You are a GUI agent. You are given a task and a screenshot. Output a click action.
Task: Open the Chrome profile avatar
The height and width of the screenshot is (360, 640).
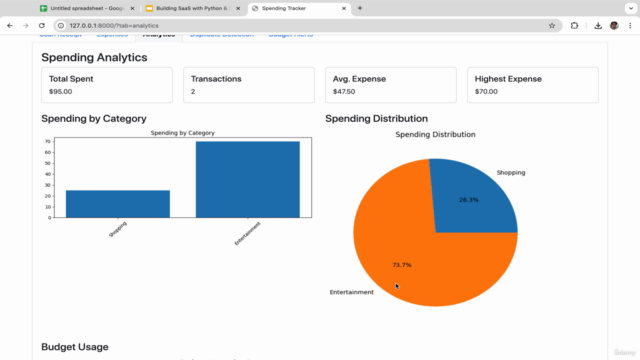614,25
